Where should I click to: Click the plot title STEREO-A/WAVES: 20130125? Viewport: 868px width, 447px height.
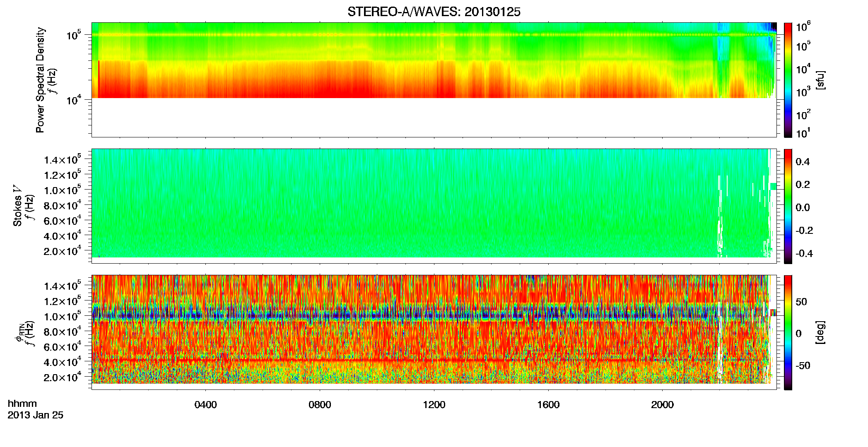point(434,12)
